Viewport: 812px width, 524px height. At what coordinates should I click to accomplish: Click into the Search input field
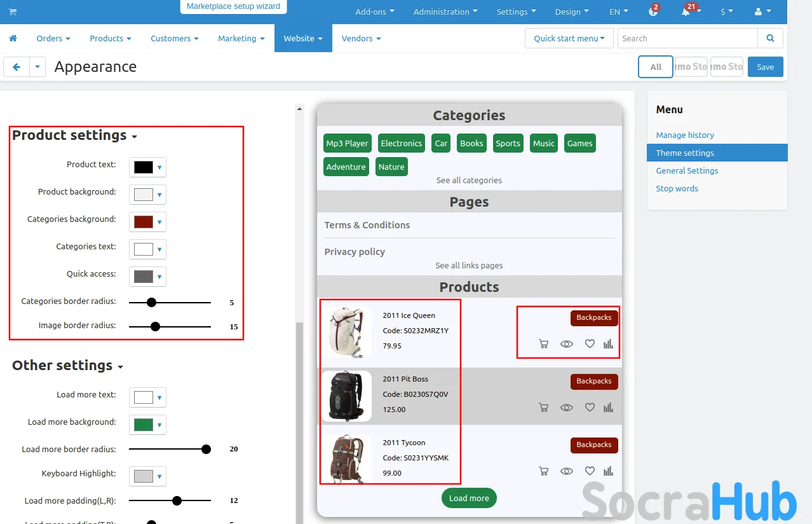pyautogui.click(x=687, y=39)
